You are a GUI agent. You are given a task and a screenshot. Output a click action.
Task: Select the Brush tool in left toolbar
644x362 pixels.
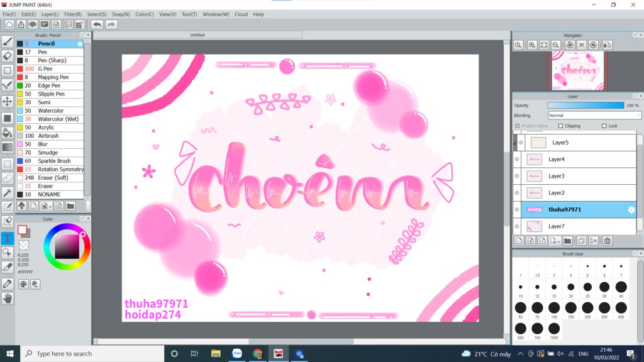click(x=8, y=41)
